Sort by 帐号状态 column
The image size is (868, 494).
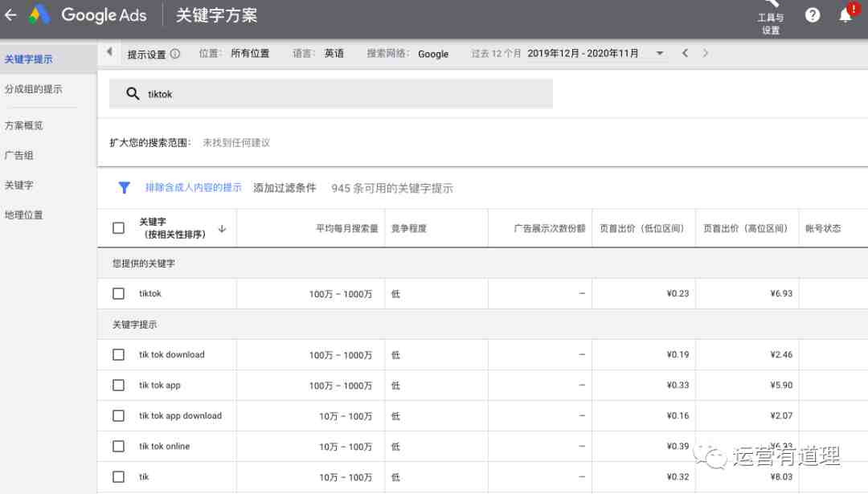tap(823, 228)
